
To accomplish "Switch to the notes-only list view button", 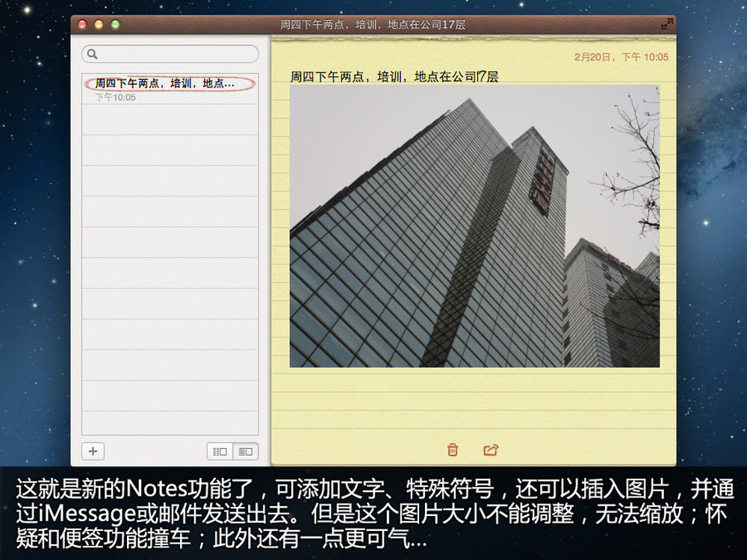I will click(245, 451).
